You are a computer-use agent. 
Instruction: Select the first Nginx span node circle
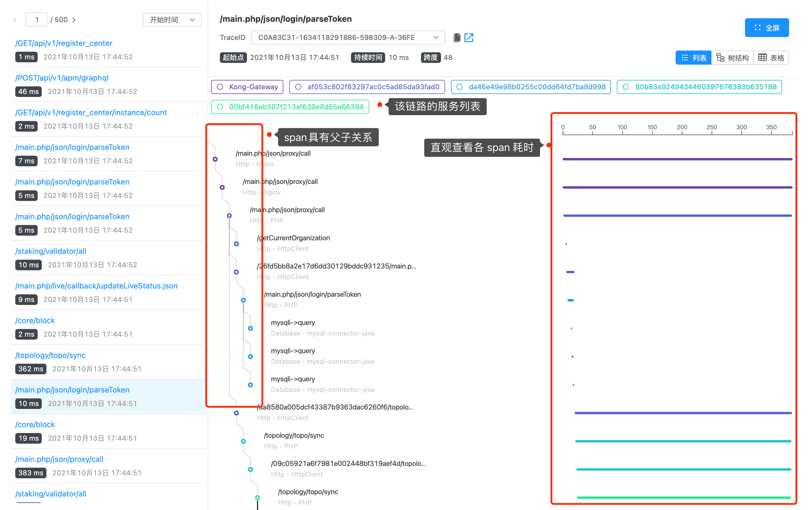point(215,159)
